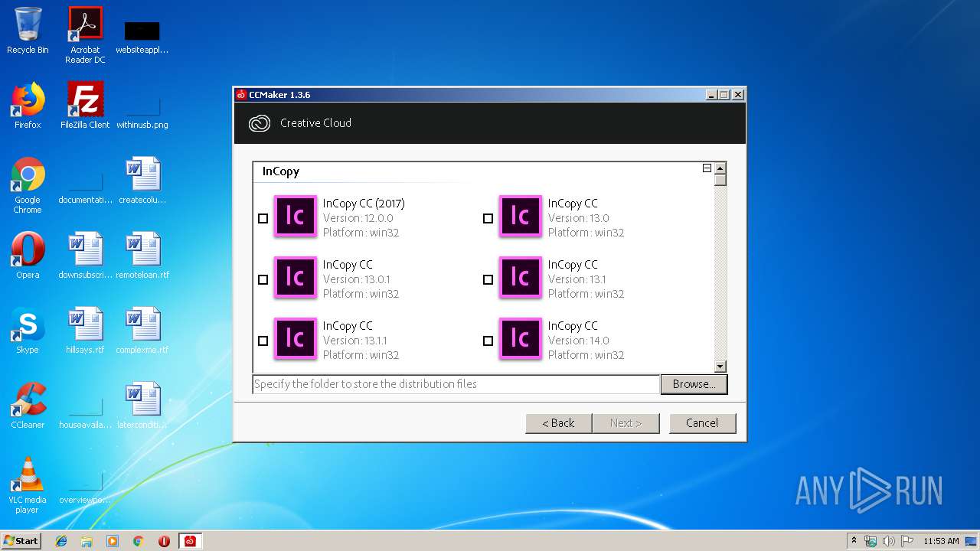Viewport: 980px width, 551px height.
Task: Go back with the Back button
Action: (x=559, y=423)
